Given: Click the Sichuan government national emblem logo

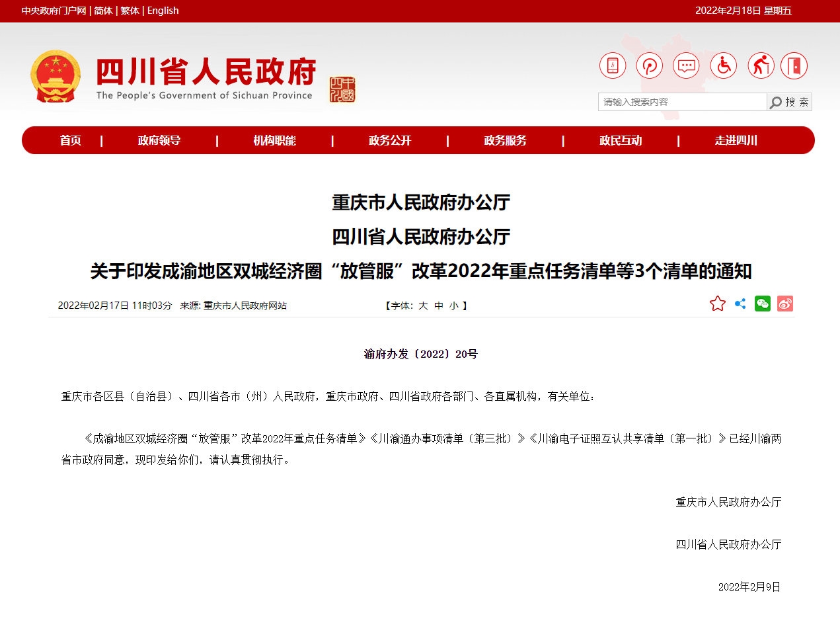Looking at the screenshot, I should click(55, 75).
